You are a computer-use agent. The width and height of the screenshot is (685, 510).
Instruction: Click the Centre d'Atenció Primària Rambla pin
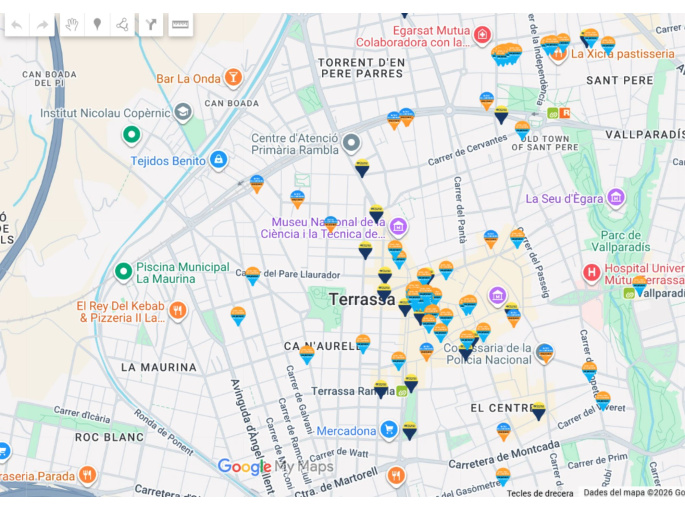(351, 143)
